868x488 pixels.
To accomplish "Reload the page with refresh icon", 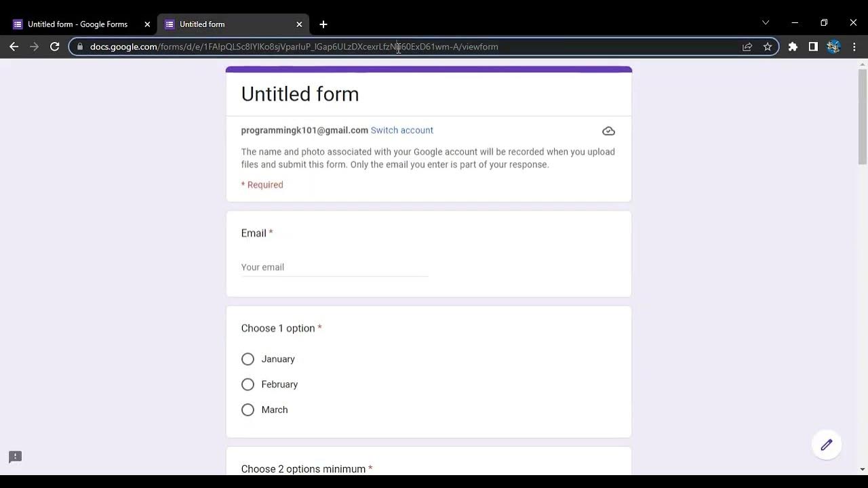I will [55, 47].
